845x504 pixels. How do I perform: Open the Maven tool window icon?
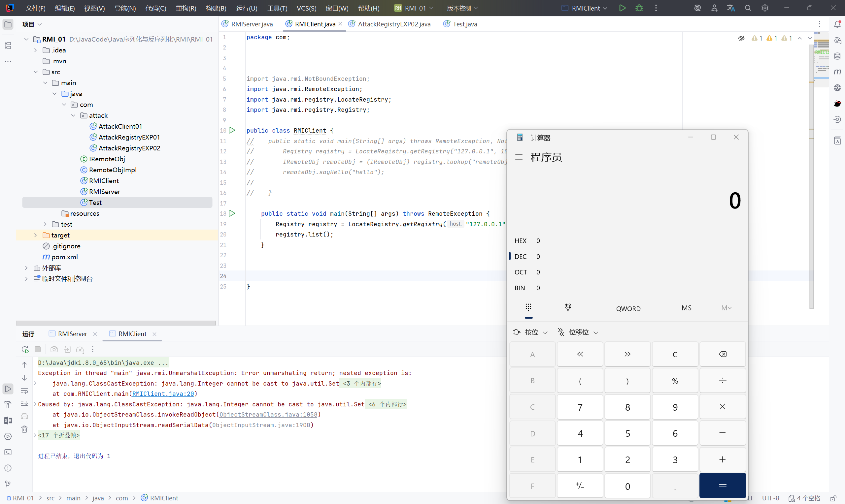(x=837, y=72)
